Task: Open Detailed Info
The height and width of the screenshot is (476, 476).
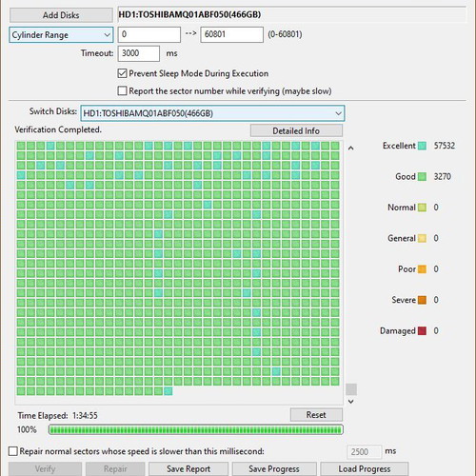Action: coord(296,130)
